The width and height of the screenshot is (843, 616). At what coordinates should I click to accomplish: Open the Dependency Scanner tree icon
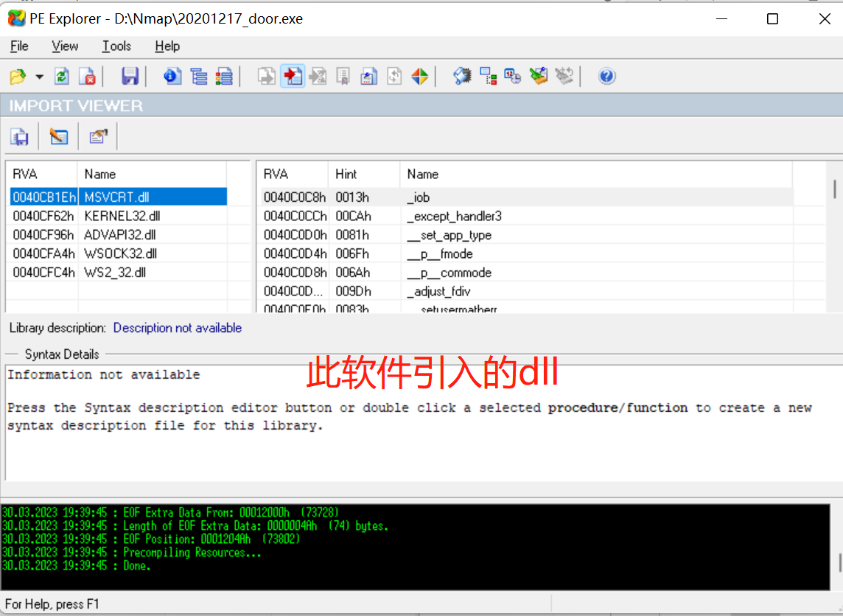tap(488, 77)
